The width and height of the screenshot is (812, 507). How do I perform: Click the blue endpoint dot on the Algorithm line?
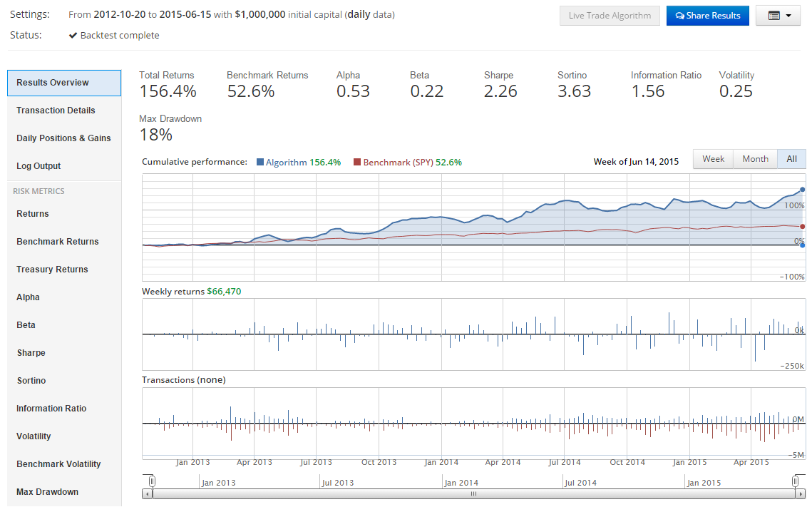803,190
